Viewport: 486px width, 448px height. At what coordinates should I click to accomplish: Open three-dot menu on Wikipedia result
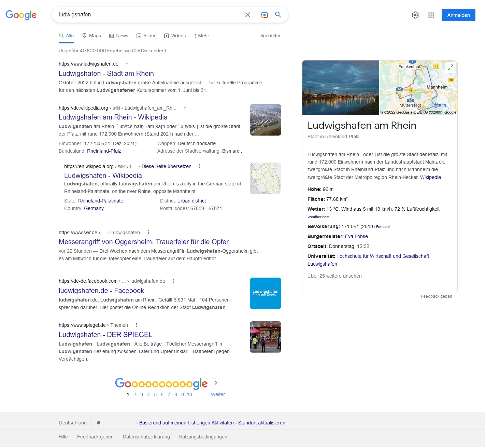[185, 108]
